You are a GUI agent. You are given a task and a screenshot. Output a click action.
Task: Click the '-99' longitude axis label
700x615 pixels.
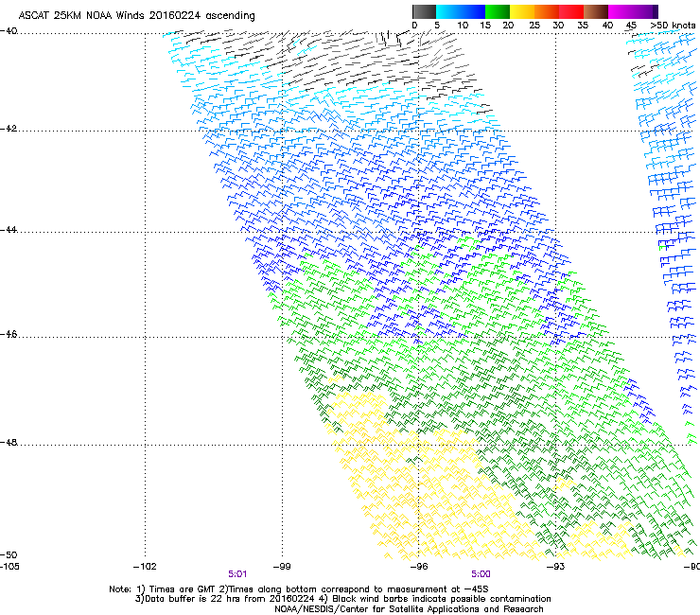pos(282,567)
